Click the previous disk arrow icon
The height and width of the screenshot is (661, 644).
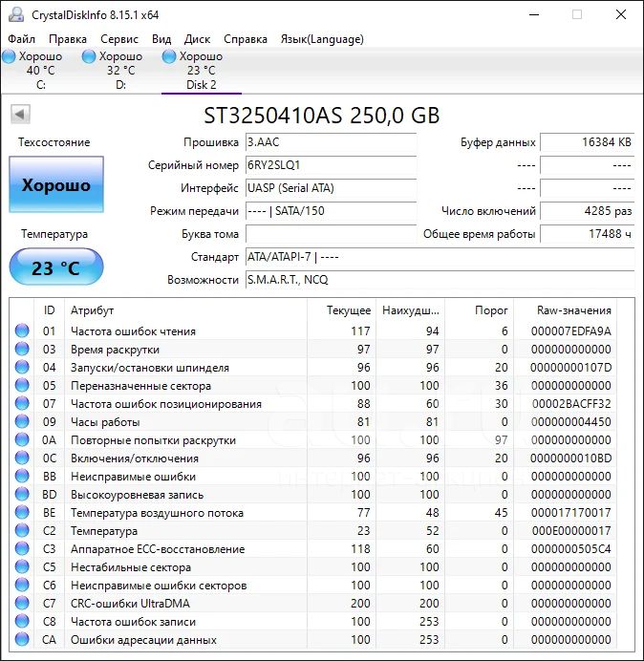tap(19, 115)
